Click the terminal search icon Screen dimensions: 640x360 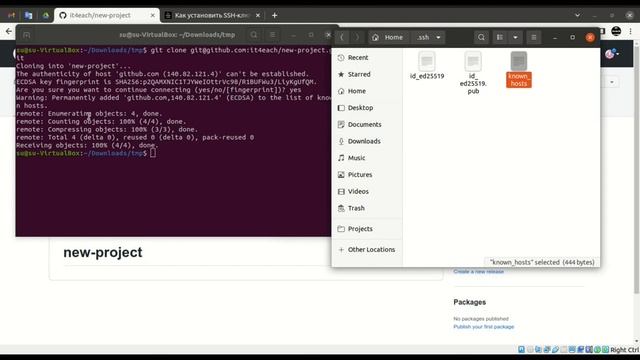(x=254, y=35)
